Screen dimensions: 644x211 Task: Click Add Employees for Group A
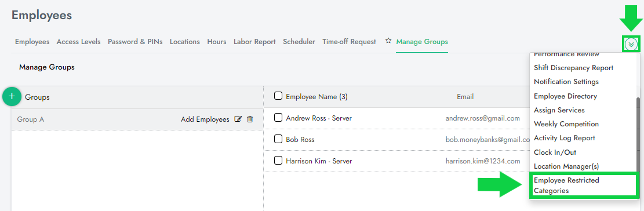click(x=205, y=119)
